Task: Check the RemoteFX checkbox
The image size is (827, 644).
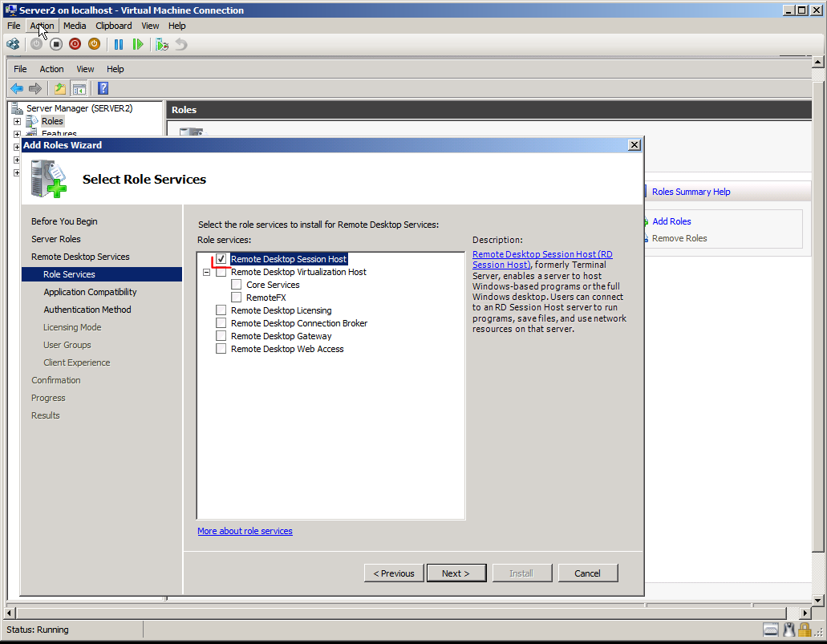Action: (x=237, y=298)
